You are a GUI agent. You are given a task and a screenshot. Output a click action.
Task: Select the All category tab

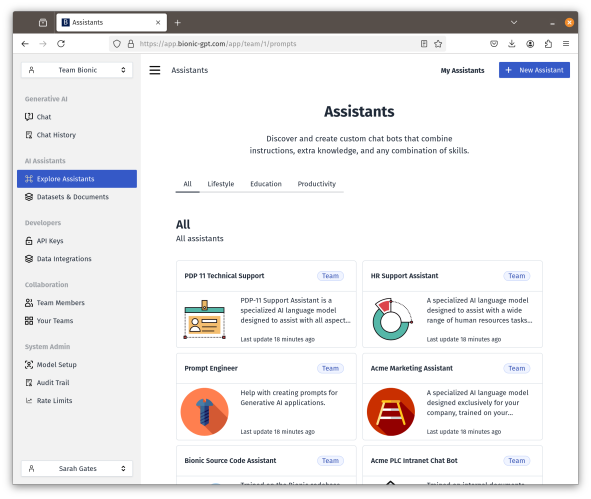187,184
